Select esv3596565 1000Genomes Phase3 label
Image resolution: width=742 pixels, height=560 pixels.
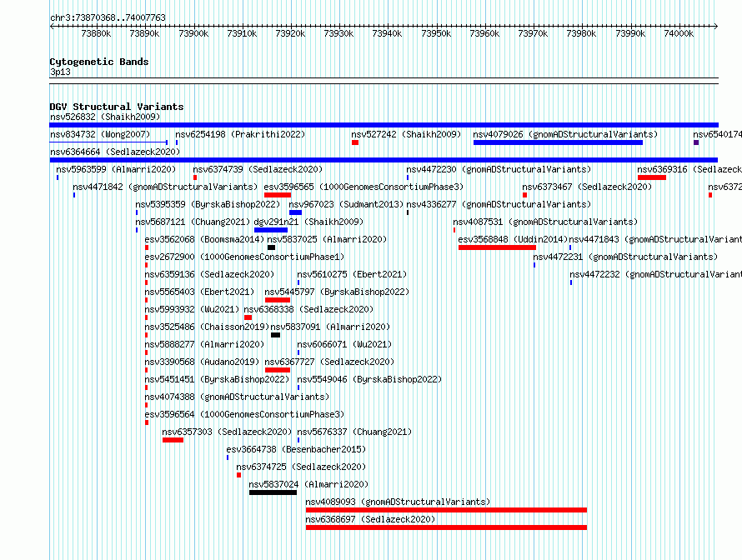click(x=363, y=187)
